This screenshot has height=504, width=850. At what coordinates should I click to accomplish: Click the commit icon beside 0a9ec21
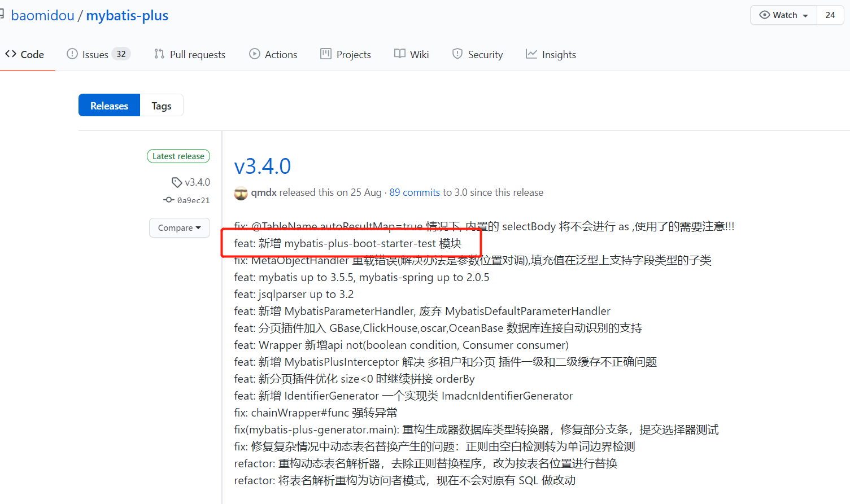[168, 200]
